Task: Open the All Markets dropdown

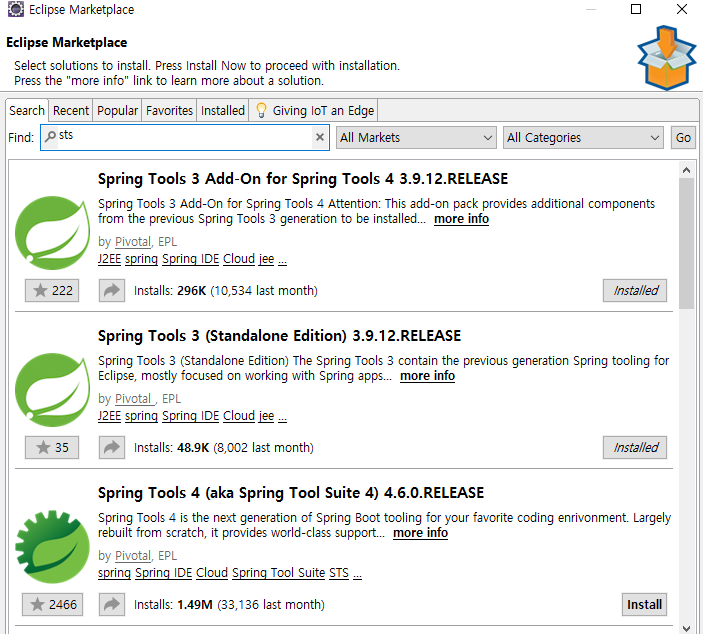Action: pos(416,137)
